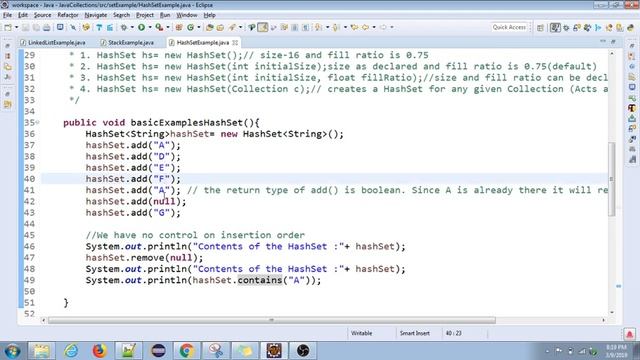Click the New file toolbar icon
The image size is (640, 360).
[8, 27]
